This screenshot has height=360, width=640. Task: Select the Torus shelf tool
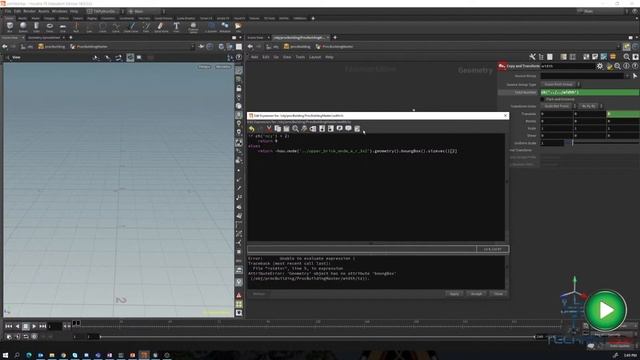point(49,27)
